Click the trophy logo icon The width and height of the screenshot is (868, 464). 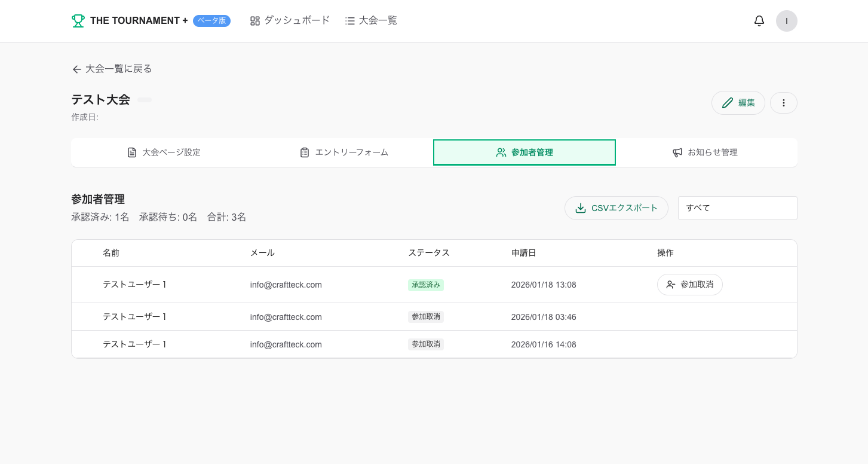(78, 21)
